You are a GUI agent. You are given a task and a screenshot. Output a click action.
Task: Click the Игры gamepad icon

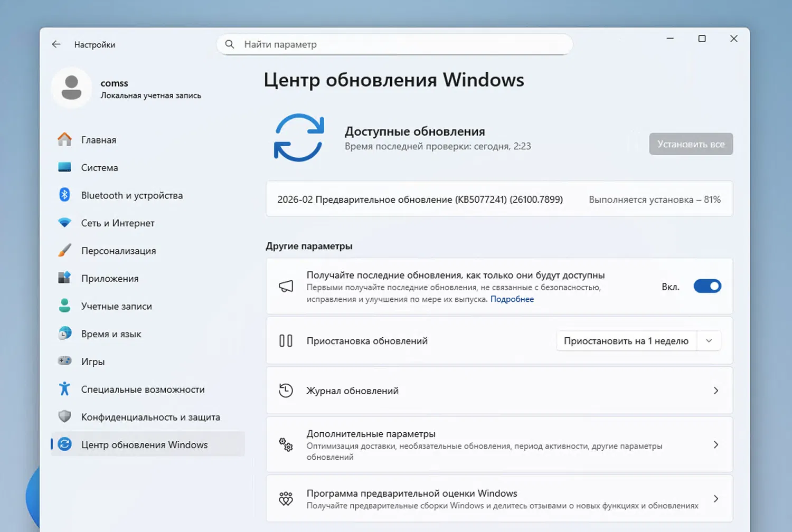(64, 362)
